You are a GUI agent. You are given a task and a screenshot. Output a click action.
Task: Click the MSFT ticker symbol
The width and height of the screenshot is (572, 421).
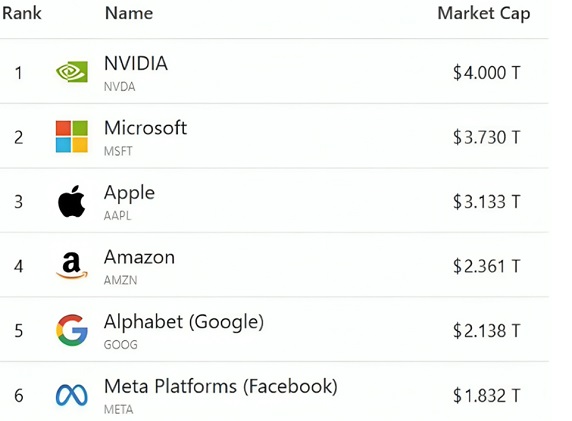(x=118, y=151)
